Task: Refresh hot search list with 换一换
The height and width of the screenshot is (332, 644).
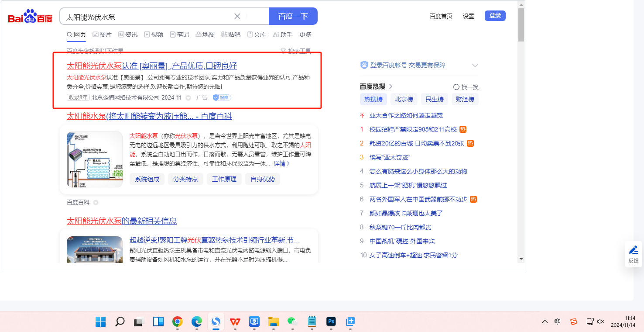Action: [x=466, y=87]
